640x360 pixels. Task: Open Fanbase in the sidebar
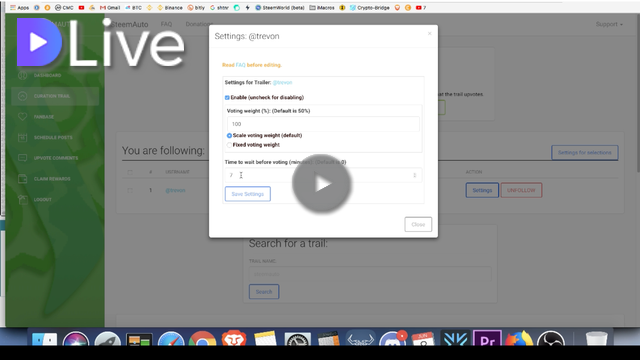pos(44,117)
